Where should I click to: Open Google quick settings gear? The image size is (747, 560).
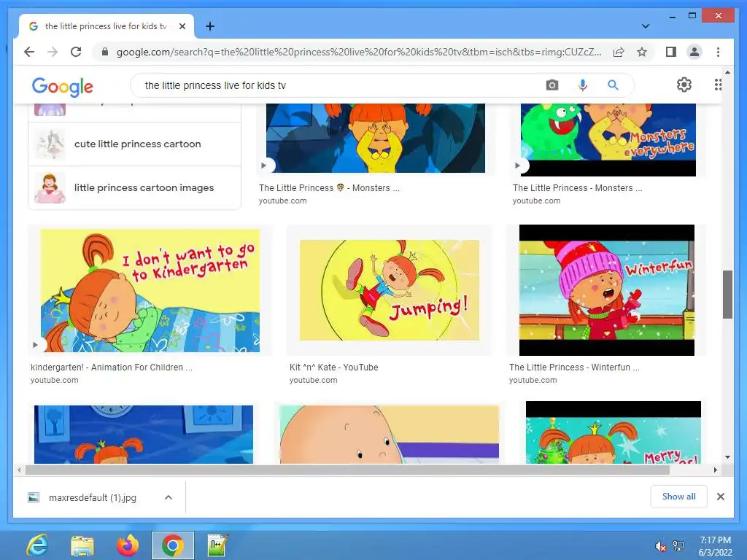tap(684, 85)
